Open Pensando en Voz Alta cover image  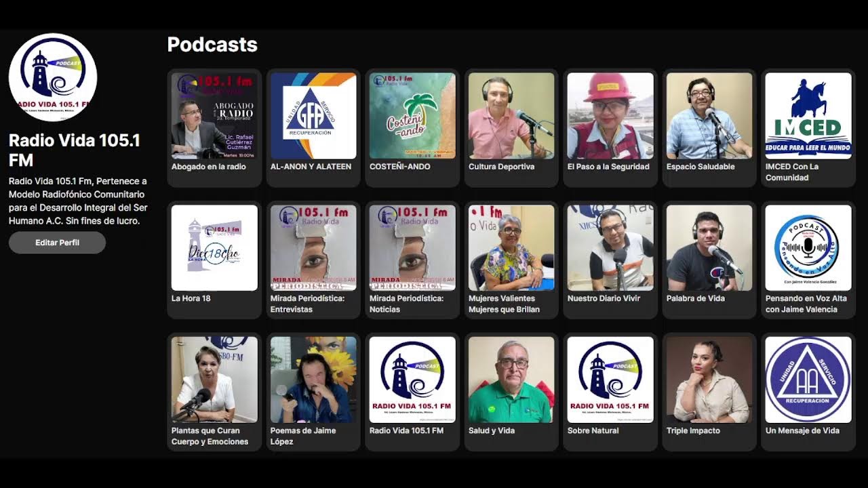pyautogui.click(x=808, y=248)
